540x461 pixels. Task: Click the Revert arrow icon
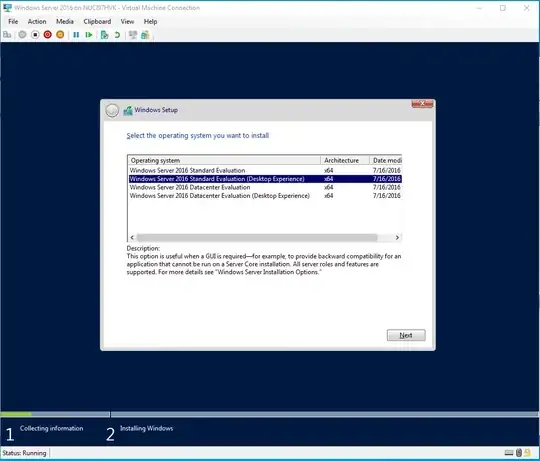tap(117, 35)
